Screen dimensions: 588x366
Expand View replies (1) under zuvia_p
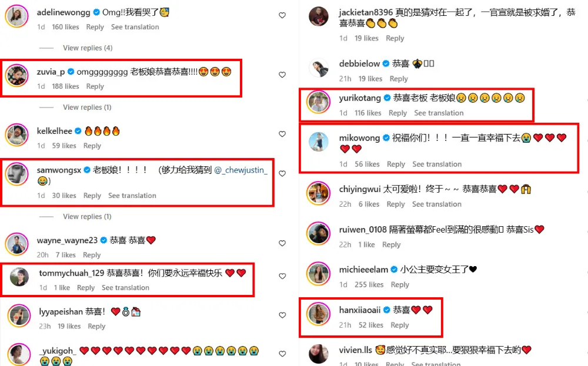click(x=87, y=107)
